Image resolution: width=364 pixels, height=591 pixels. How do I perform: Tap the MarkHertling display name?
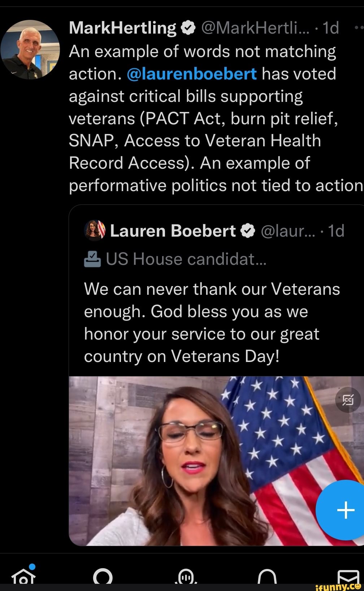(122, 28)
